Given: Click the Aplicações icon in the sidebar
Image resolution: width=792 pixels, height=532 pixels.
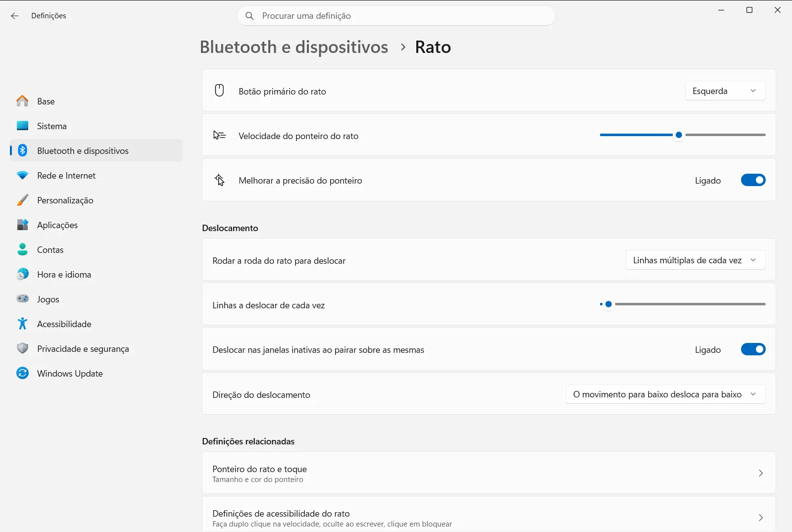Looking at the screenshot, I should tap(22, 225).
